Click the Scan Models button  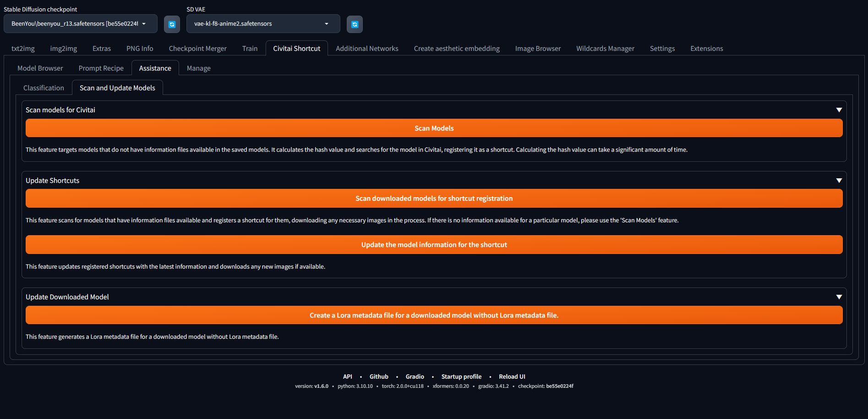(x=434, y=128)
